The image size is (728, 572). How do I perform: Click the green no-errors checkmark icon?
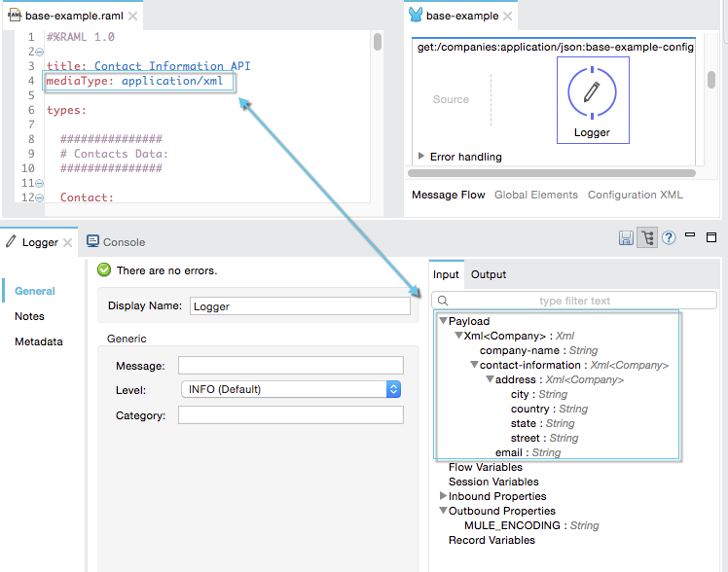(x=104, y=269)
